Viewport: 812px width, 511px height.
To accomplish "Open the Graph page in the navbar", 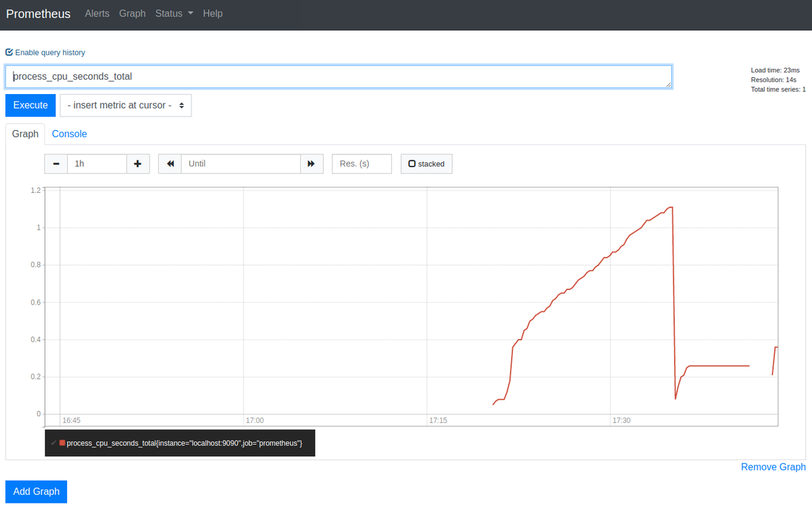I will pyautogui.click(x=132, y=14).
